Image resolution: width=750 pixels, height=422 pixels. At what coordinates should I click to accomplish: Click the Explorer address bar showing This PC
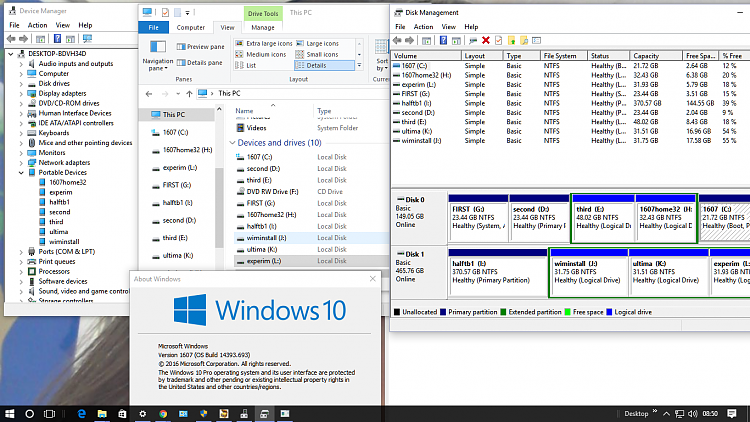point(293,94)
